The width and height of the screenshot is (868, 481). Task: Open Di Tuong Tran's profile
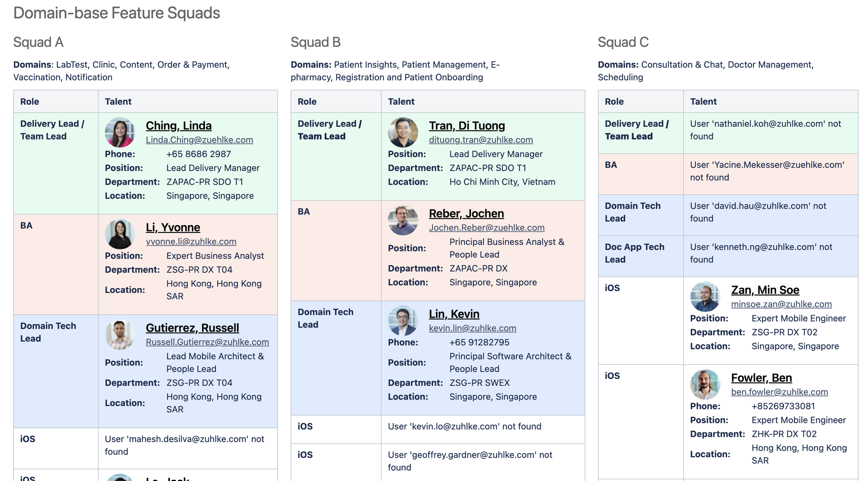tap(467, 126)
